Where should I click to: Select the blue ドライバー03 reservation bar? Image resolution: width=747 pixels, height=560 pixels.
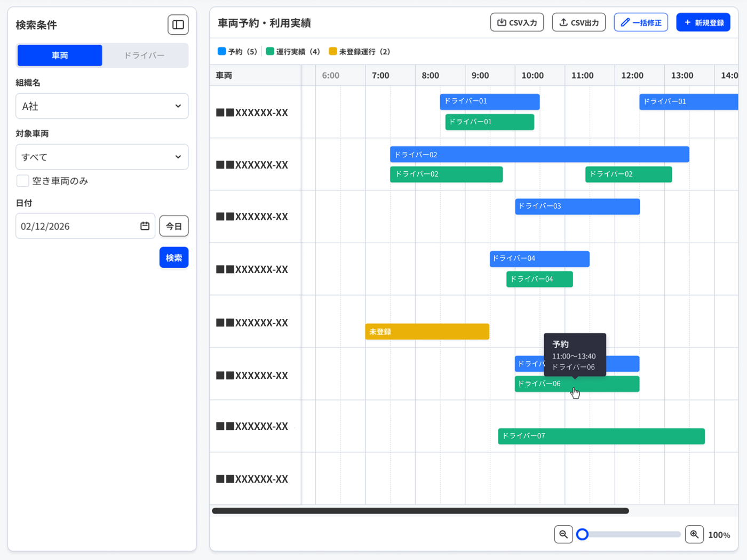click(x=577, y=206)
